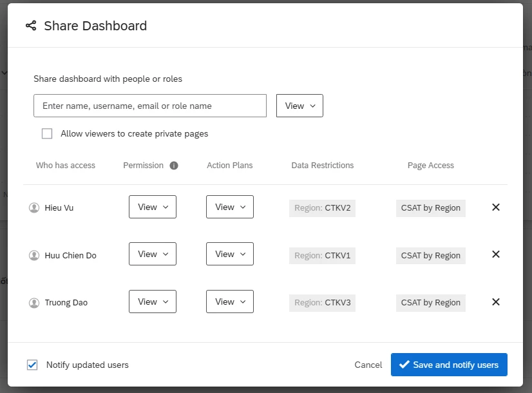Open Hieu Vu's Permission dropdown

(153, 207)
